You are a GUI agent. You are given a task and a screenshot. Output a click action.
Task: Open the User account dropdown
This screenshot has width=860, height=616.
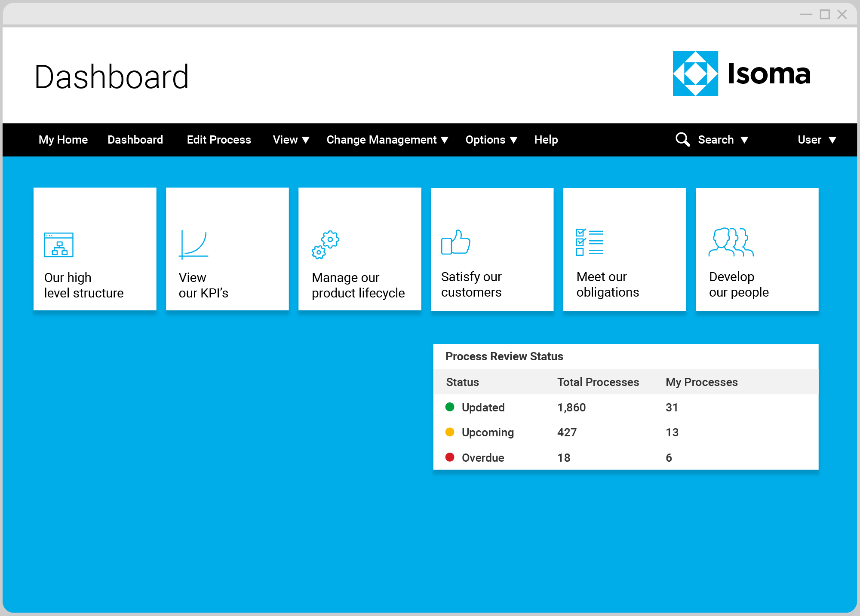click(x=817, y=140)
